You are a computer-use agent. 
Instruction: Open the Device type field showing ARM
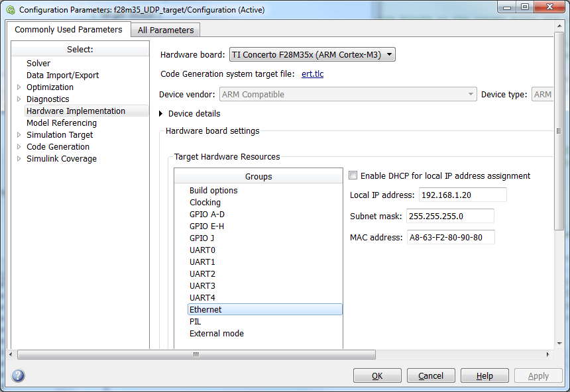tap(542, 95)
